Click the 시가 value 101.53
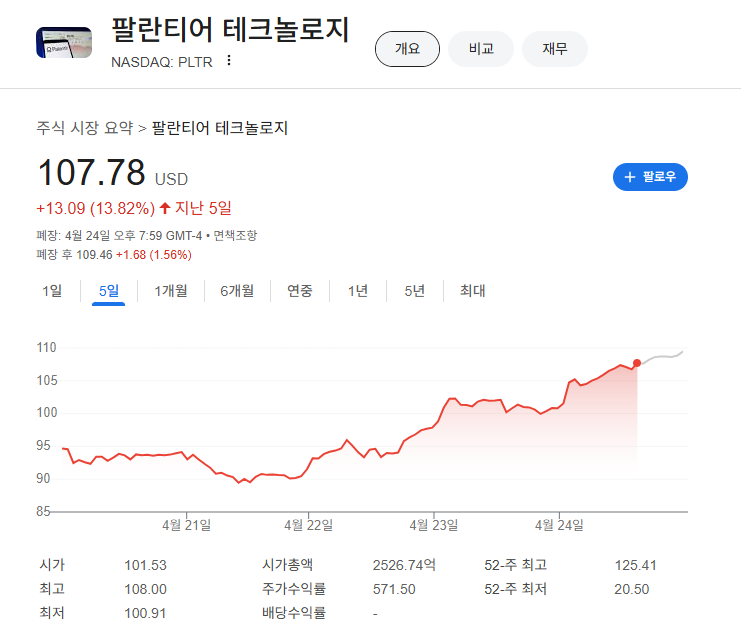The height and width of the screenshot is (632, 741). click(x=146, y=565)
